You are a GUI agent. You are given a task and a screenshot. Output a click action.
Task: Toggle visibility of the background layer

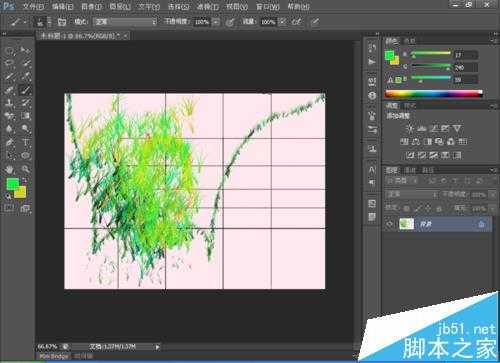390,224
